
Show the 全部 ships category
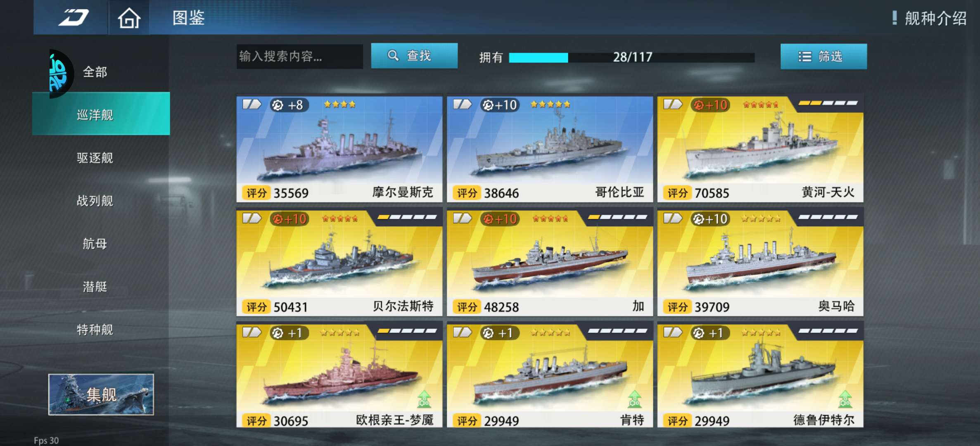[x=95, y=72]
